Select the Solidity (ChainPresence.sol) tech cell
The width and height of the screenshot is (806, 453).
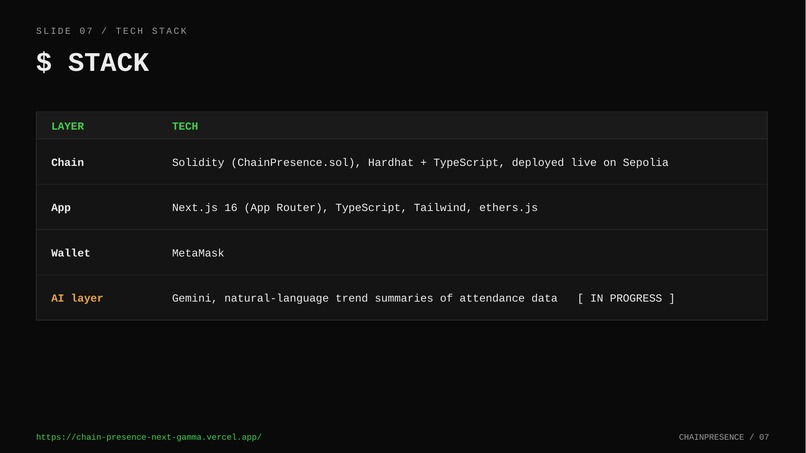(420, 162)
